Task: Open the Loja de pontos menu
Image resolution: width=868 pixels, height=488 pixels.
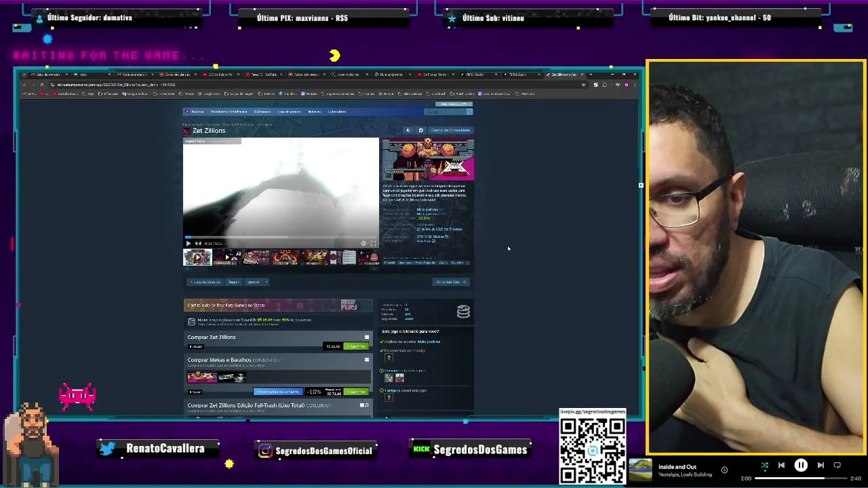Action: [x=289, y=112]
